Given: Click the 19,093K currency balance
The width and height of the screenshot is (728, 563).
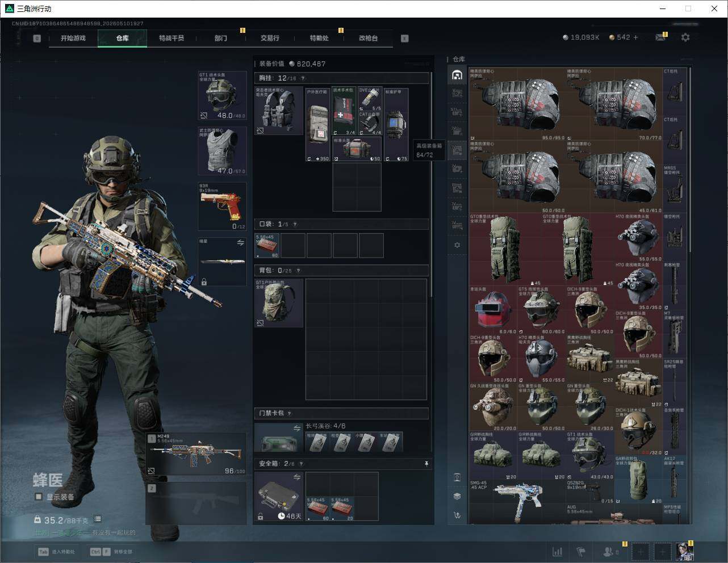Looking at the screenshot, I should coord(581,37).
